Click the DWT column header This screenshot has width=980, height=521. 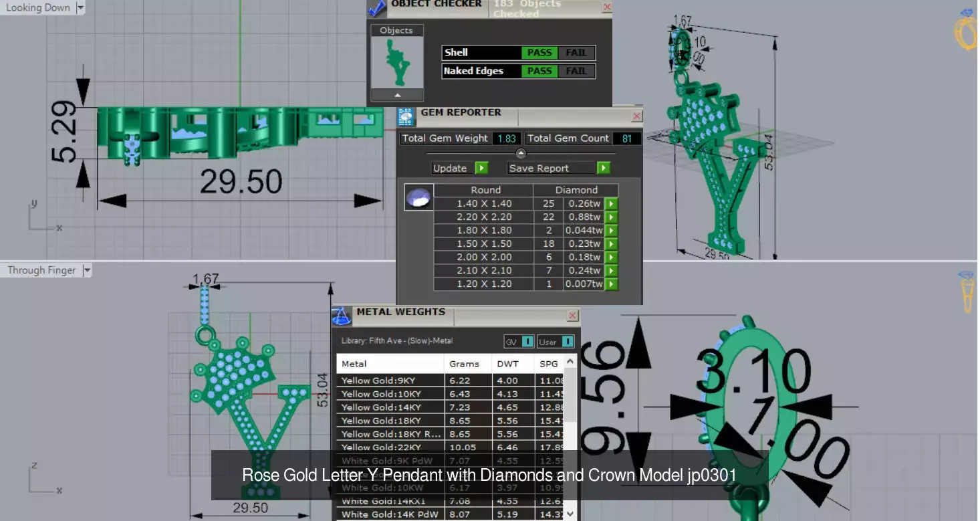[513, 364]
